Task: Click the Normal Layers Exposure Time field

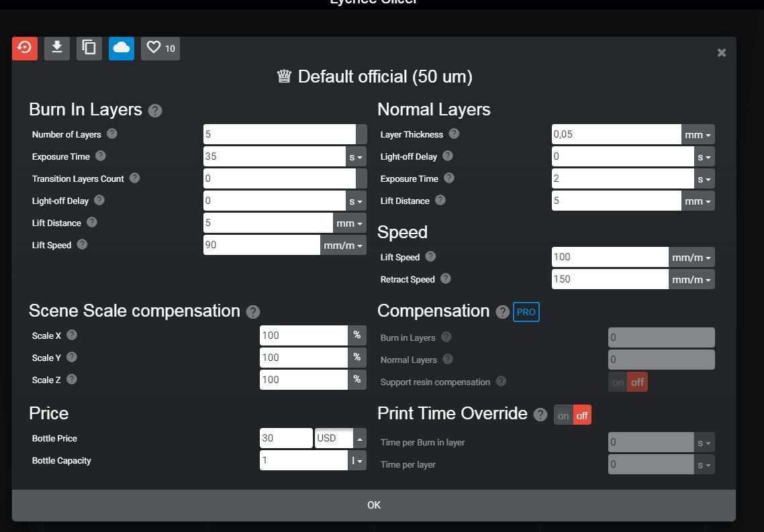Action: 623,178
